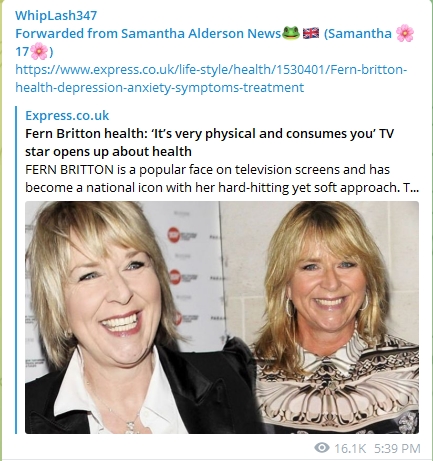Screen dimensions: 433x461
Task: Open Samantha Alderson News forwarded channel
Action: (x=201, y=33)
